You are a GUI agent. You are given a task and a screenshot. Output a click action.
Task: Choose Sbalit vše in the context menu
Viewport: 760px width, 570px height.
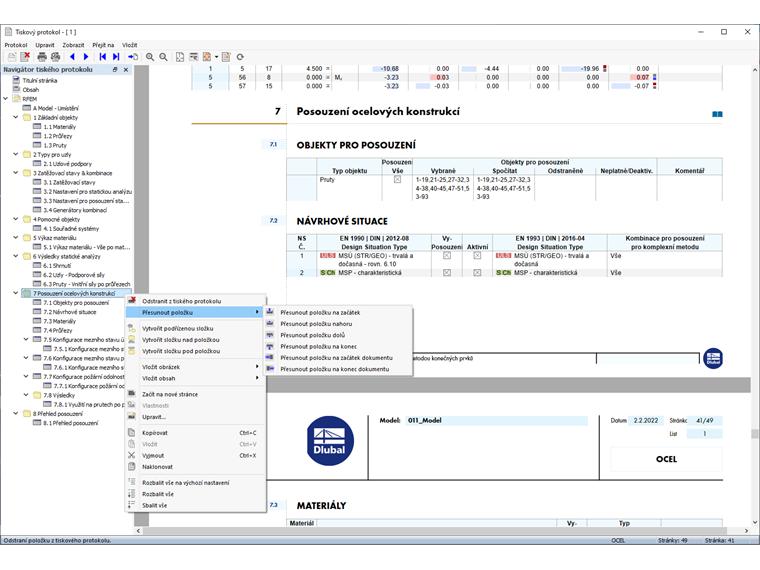pyautogui.click(x=196, y=505)
